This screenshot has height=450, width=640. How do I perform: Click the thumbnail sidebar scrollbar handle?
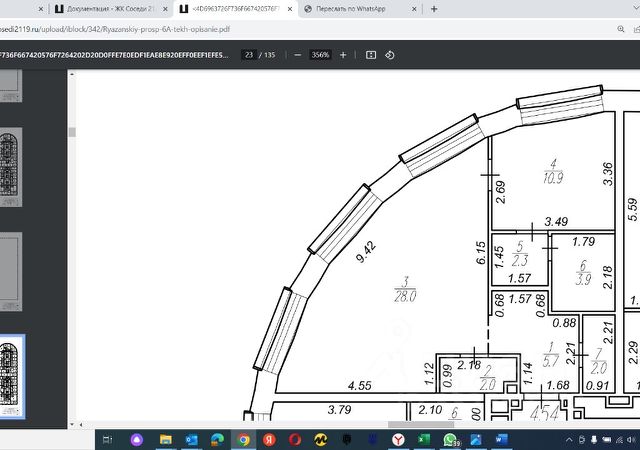tap(72, 132)
